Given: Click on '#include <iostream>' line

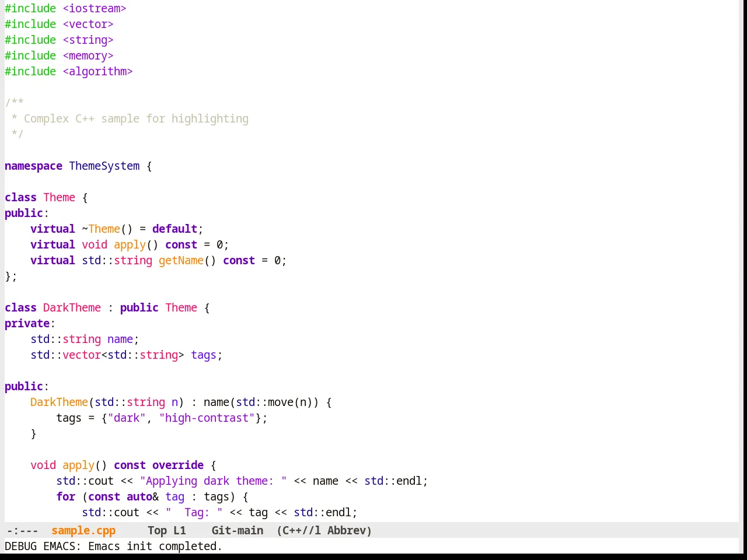Looking at the screenshot, I should [65, 8].
